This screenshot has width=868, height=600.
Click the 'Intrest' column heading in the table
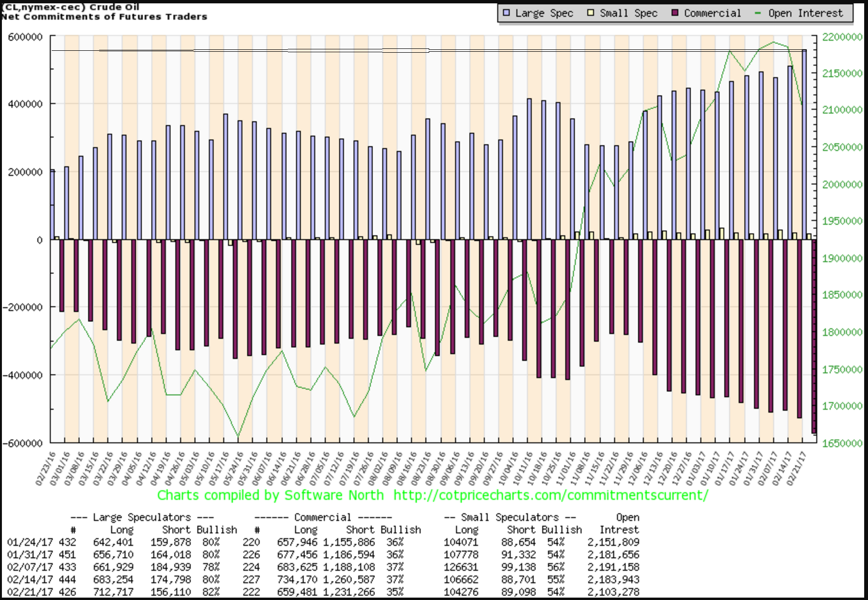click(x=619, y=530)
